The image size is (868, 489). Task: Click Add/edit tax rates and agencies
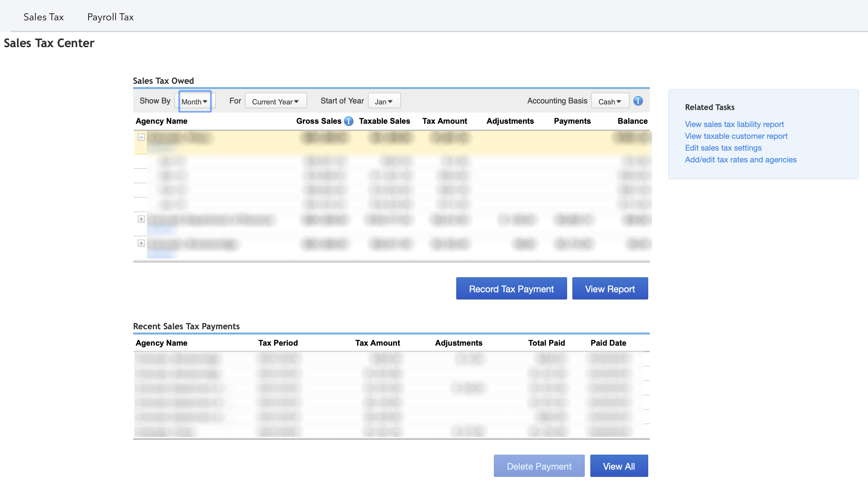(x=740, y=159)
